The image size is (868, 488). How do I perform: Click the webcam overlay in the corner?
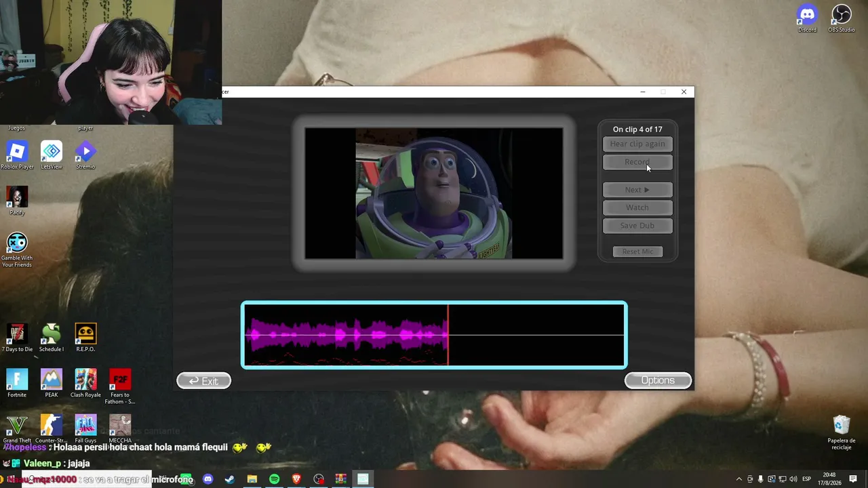coord(111,62)
